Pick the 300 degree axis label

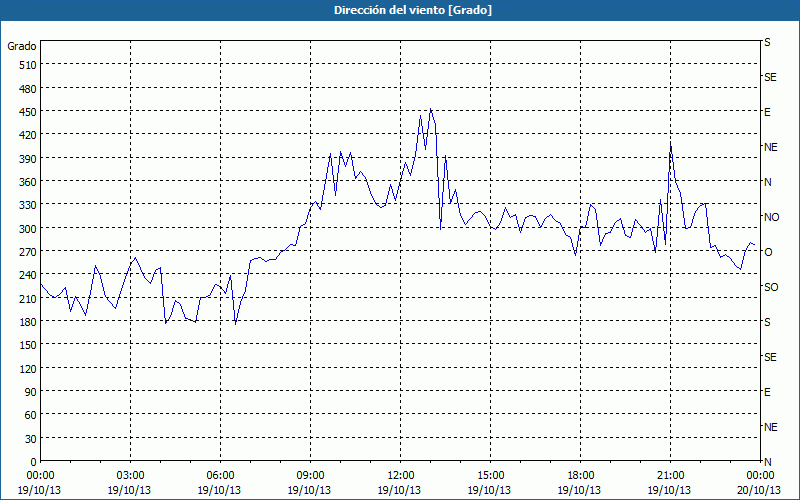[x=29, y=229]
